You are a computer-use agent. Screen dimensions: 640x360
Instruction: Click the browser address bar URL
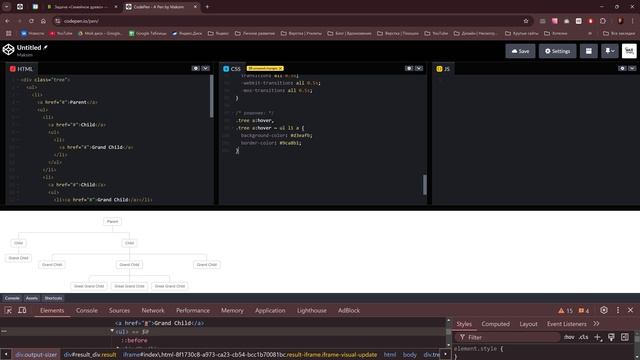pyautogui.click(x=81, y=21)
